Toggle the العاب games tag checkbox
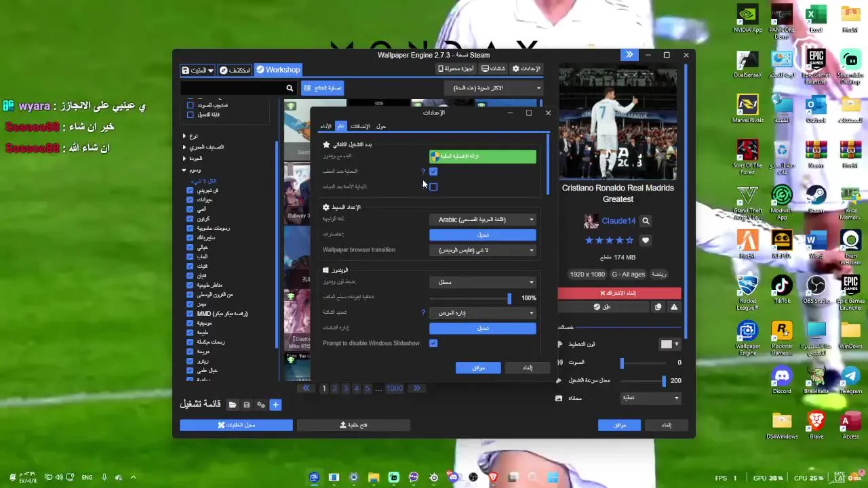The height and width of the screenshot is (488, 868). [x=190, y=257]
